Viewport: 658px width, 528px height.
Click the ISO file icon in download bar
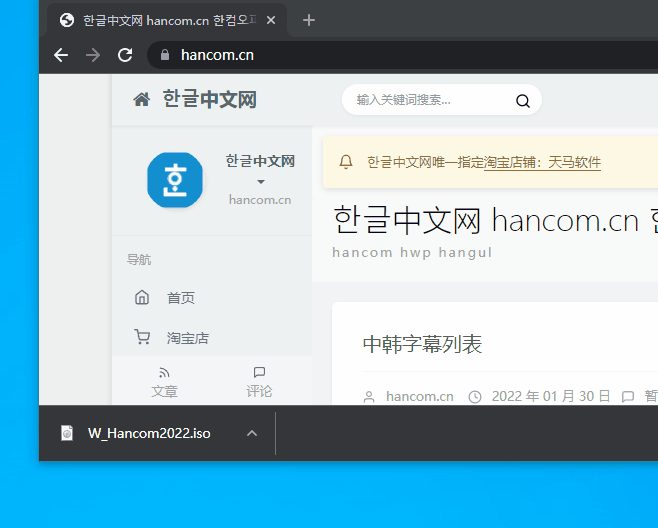click(x=67, y=433)
